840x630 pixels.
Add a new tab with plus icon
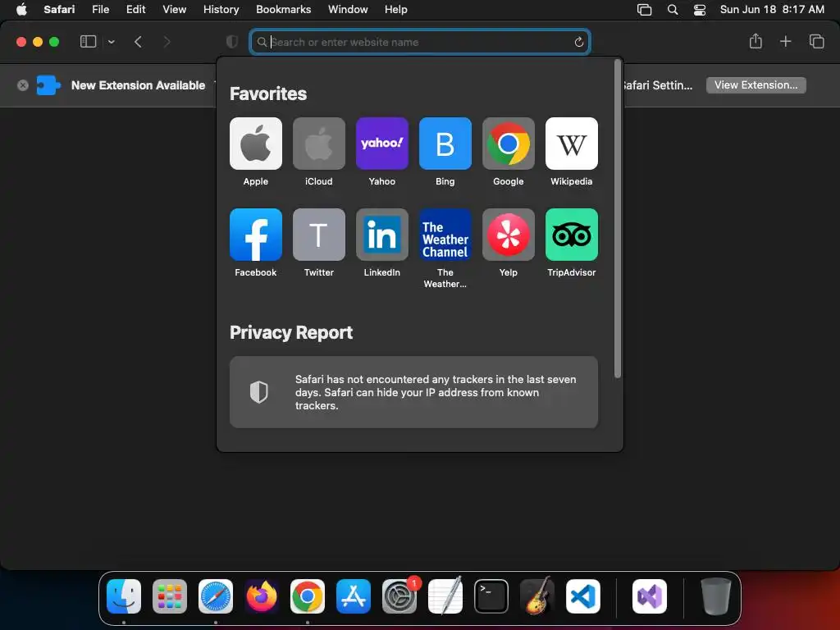[785, 41]
